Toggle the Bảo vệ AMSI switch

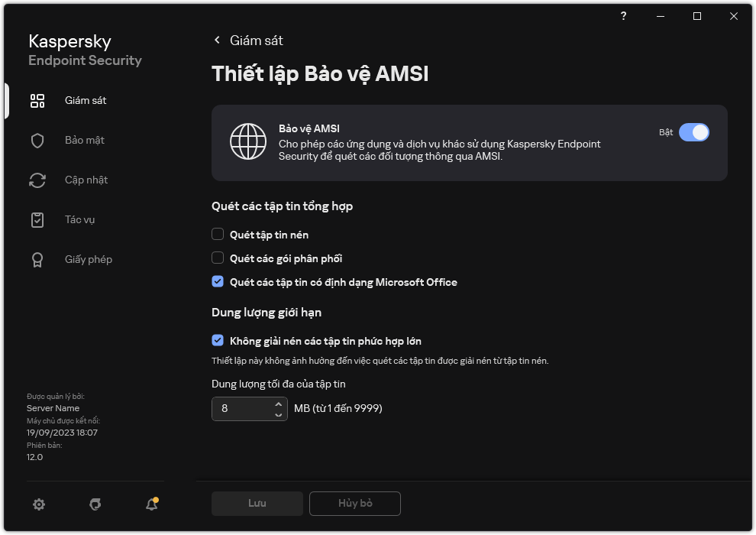tap(694, 132)
